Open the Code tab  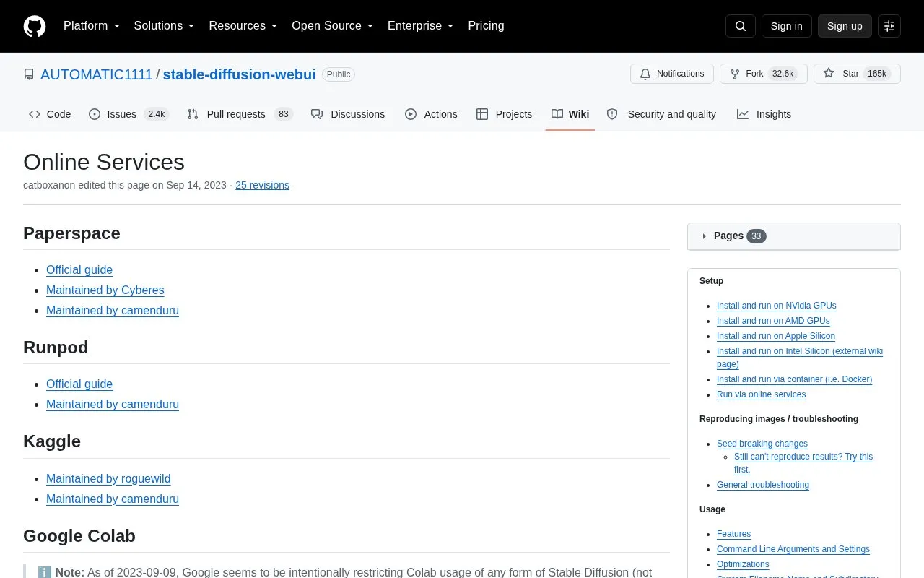pos(50,114)
